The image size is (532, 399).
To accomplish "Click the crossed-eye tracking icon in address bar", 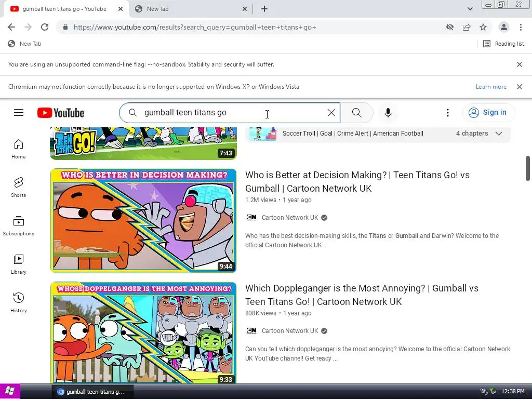I will (449, 27).
